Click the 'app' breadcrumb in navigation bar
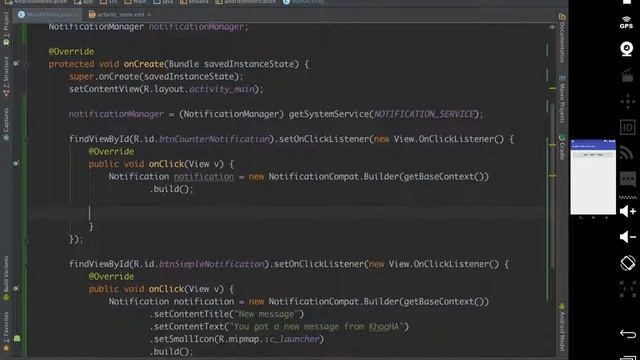The width and height of the screenshot is (640, 360). [x=84, y=2]
